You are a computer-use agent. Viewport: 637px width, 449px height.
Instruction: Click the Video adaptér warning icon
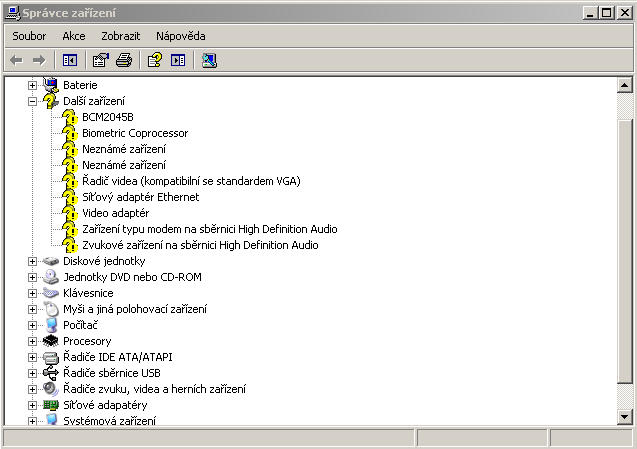point(70,213)
